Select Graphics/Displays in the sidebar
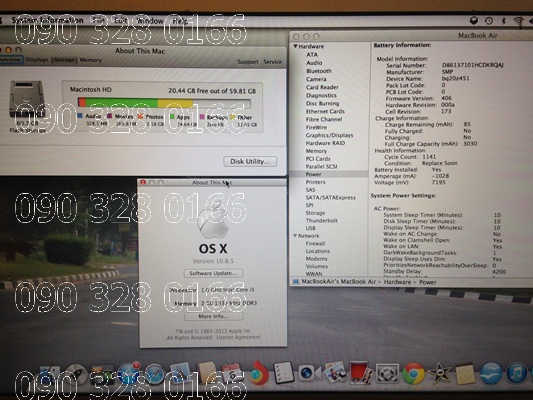533x400 pixels. pos(329,135)
